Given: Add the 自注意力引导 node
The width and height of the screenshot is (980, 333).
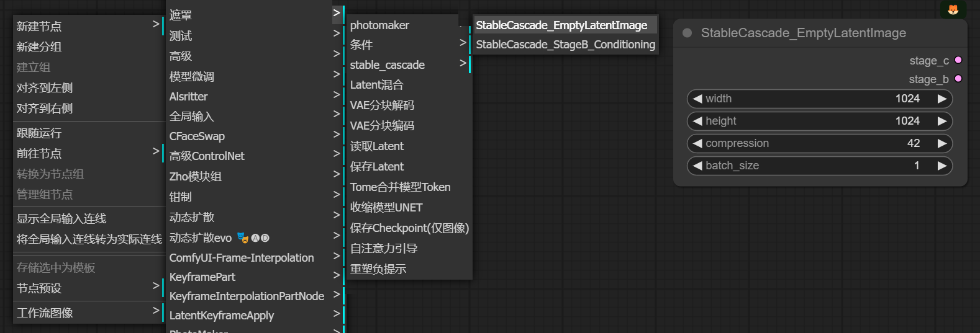Looking at the screenshot, I should (x=409, y=248).
